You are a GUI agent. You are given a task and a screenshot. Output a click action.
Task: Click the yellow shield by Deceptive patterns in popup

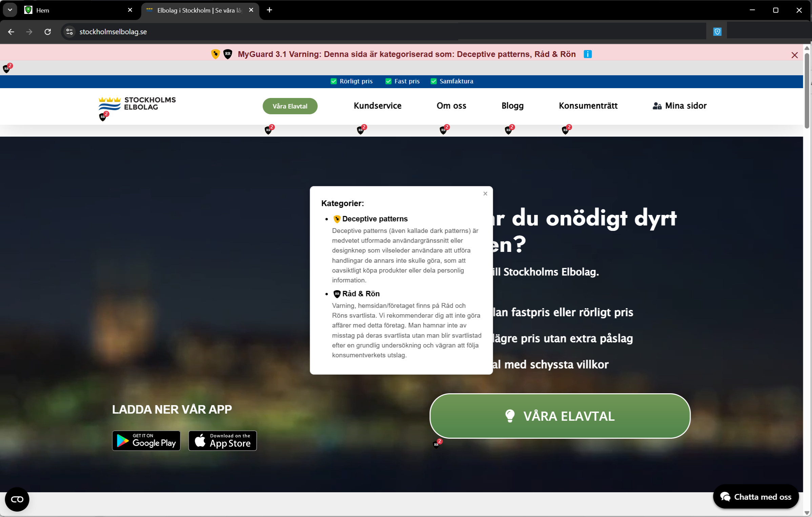coord(337,219)
